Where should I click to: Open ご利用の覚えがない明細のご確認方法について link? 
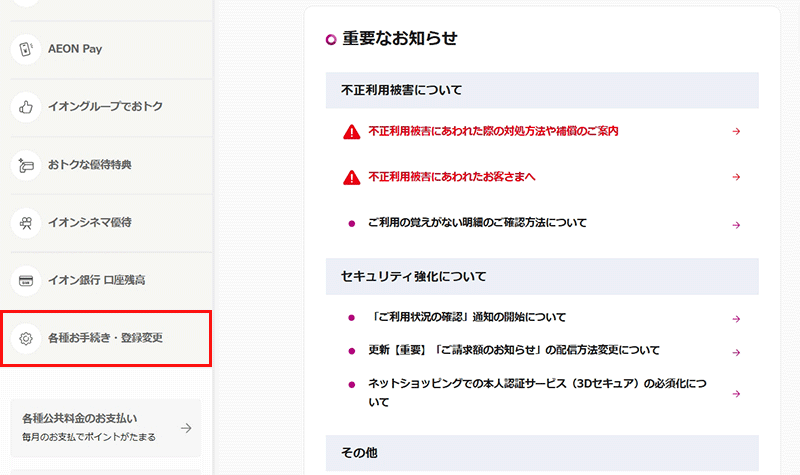[x=477, y=223]
